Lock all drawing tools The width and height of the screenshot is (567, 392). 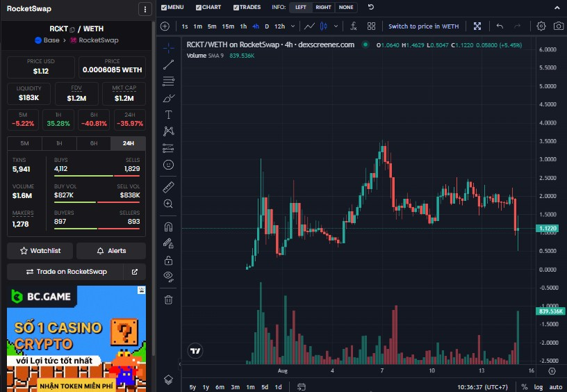pyautogui.click(x=169, y=261)
